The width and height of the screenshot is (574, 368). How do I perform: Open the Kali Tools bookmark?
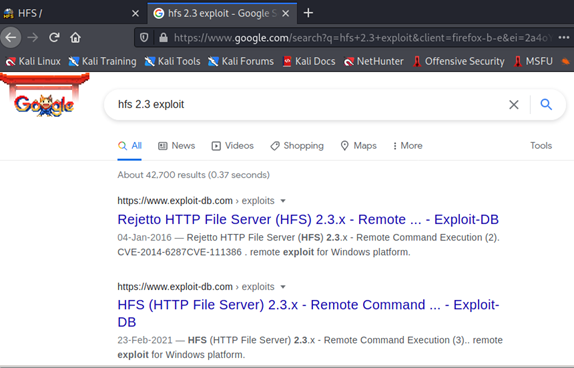click(x=172, y=61)
